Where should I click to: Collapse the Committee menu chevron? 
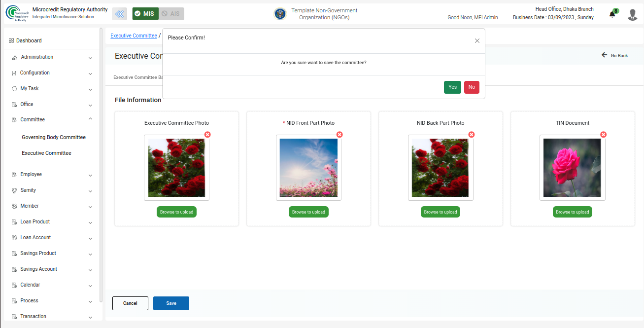click(90, 119)
